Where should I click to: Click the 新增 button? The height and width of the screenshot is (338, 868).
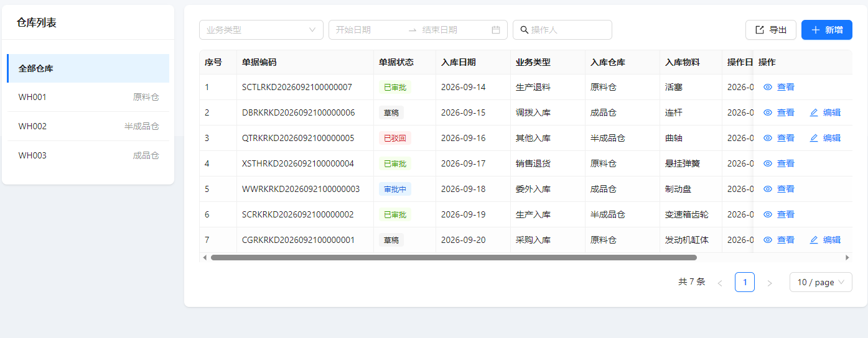(827, 30)
